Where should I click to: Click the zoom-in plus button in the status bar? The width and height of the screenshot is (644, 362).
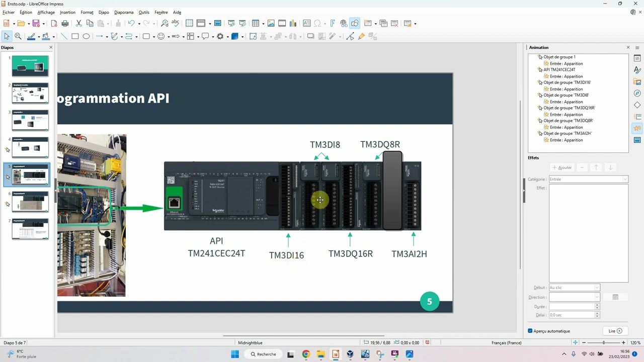click(623, 343)
